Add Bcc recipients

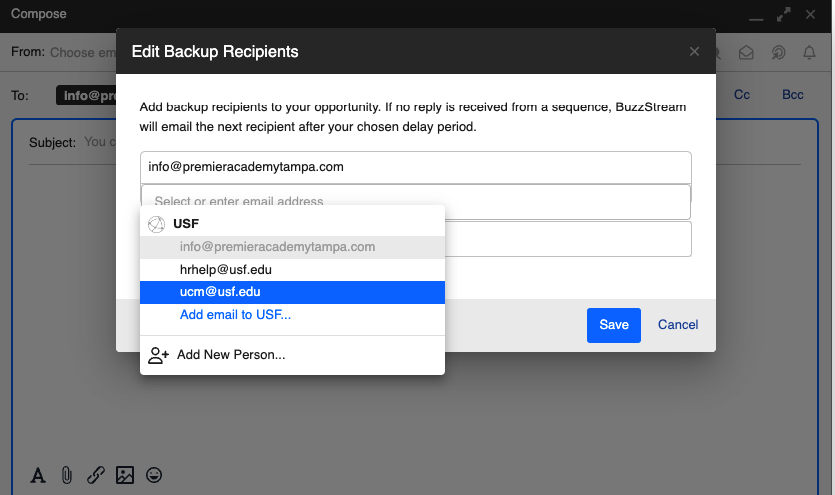(792, 95)
